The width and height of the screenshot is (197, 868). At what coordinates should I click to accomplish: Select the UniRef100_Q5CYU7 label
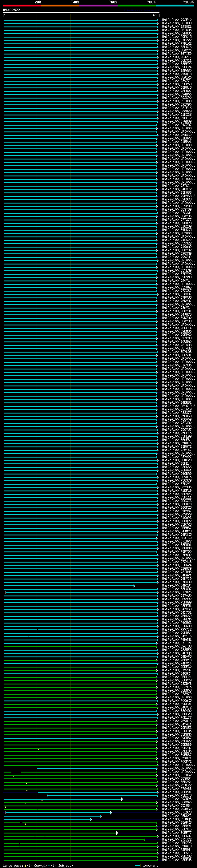coord(176,430)
